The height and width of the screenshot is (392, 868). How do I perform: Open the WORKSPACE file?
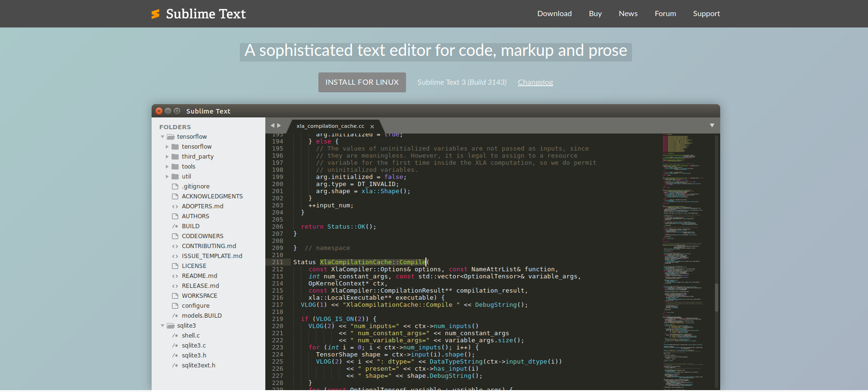tap(199, 296)
